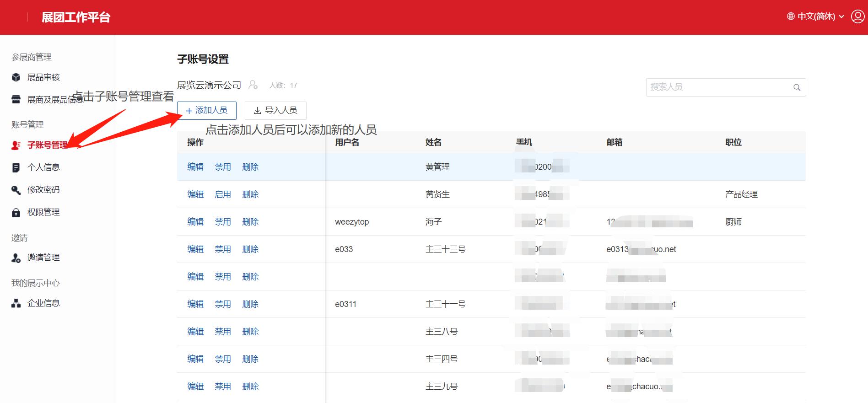
Task: Click the 企业信息 organization icon
Action: (16, 303)
